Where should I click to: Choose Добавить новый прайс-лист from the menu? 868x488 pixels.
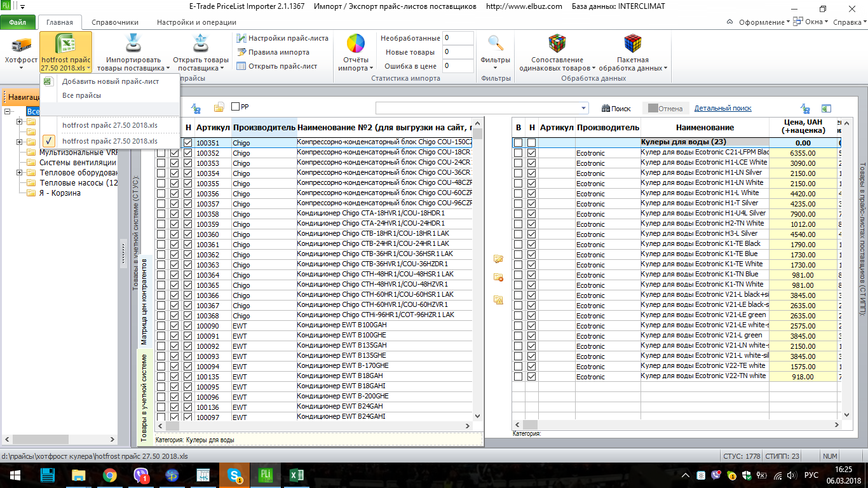coord(111,81)
